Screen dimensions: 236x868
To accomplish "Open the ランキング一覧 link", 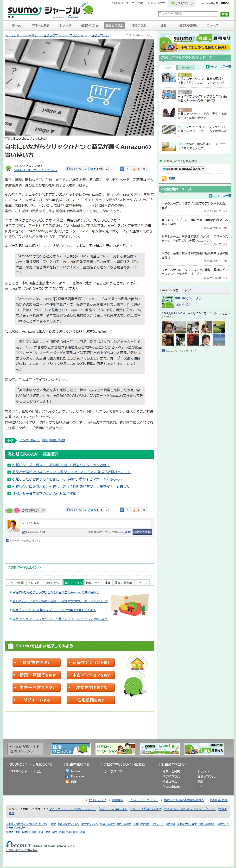I will pyautogui.click(x=221, y=67).
